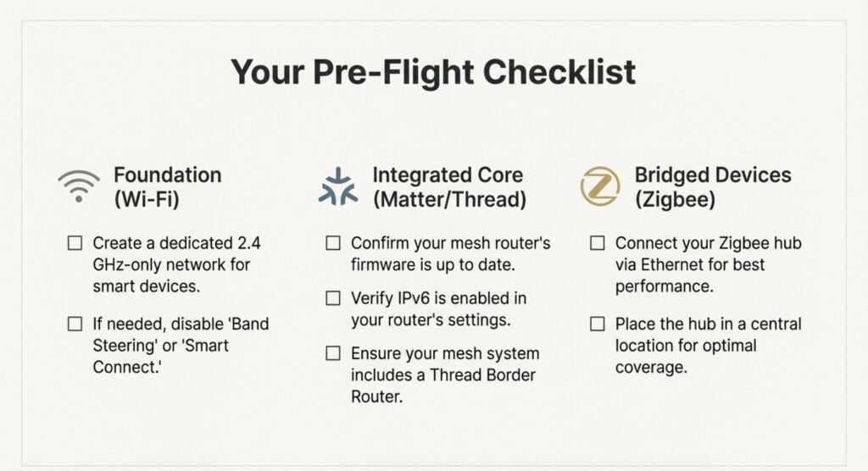
Task: Check the mesh router firmware checkbox
Action: coord(333,244)
